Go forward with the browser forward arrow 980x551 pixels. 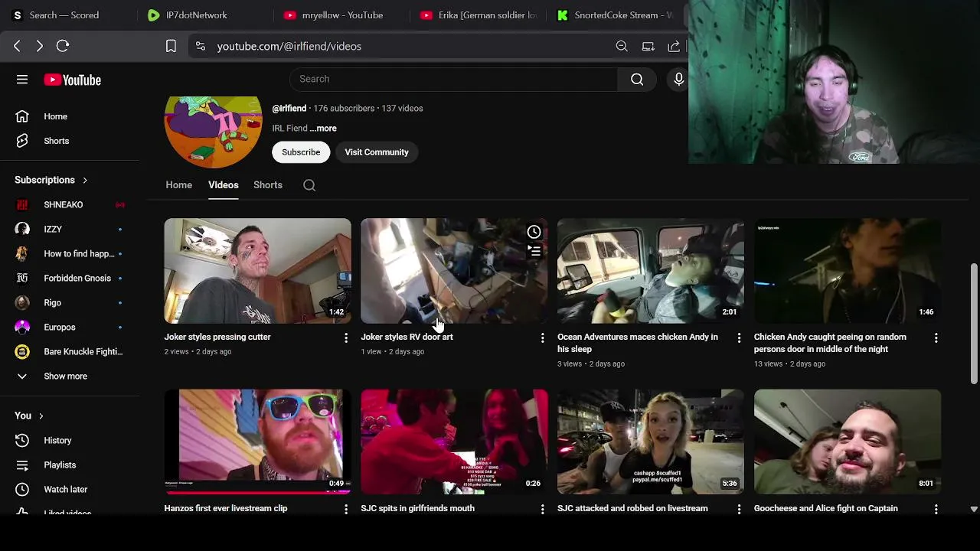pyautogui.click(x=40, y=46)
